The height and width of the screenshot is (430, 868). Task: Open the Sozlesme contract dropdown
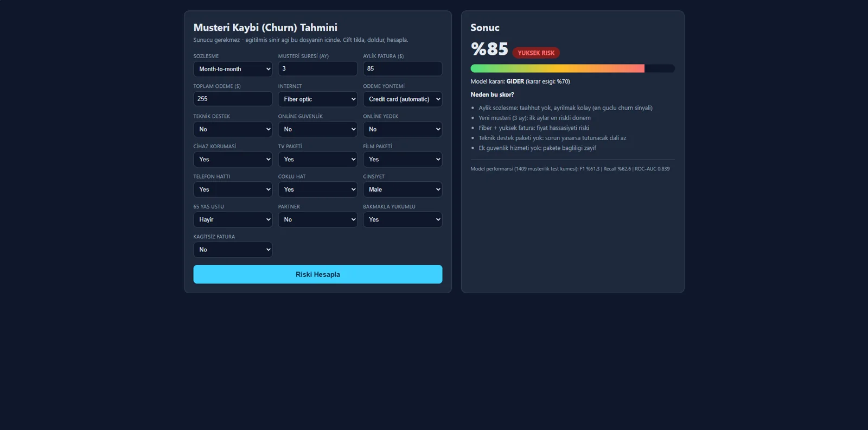tap(233, 69)
